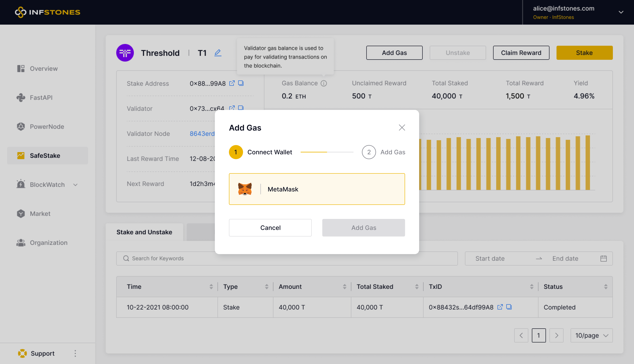Open PowerNode in the sidebar

click(47, 126)
